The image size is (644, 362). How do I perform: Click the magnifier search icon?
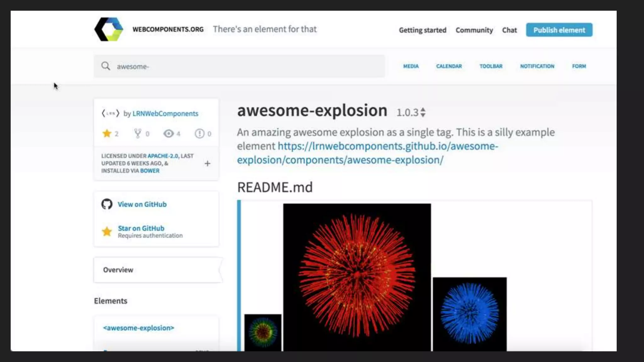tap(106, 66)
